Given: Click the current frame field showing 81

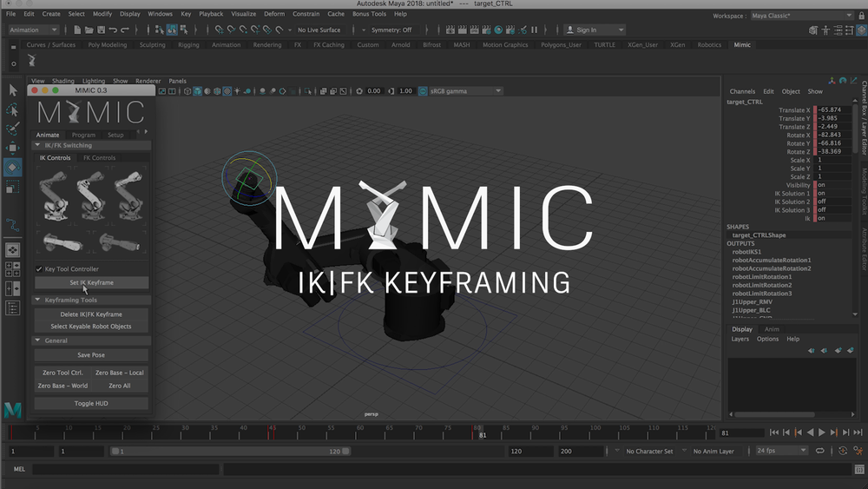Looking at the screenshot, I should point(741,433).
